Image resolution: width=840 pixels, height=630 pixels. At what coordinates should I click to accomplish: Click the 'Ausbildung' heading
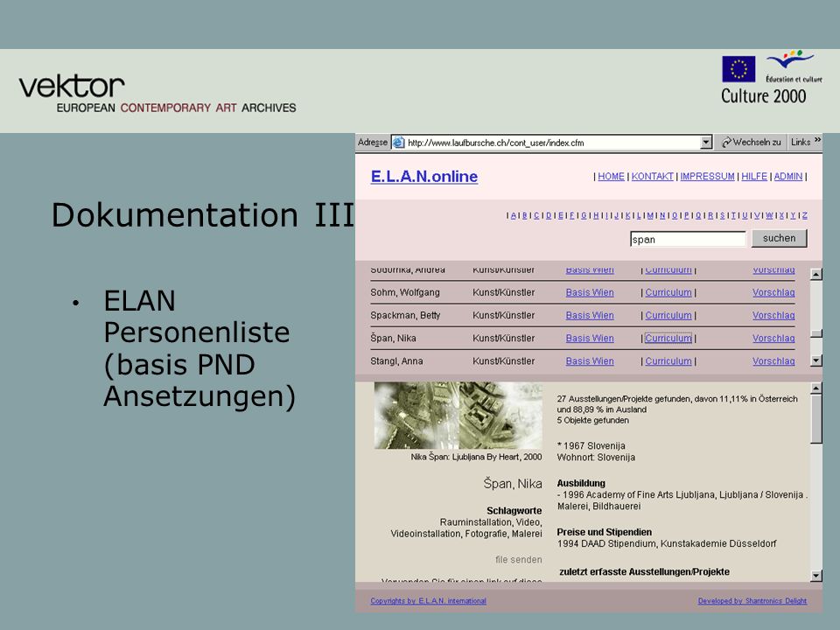[x=581, y=483]
